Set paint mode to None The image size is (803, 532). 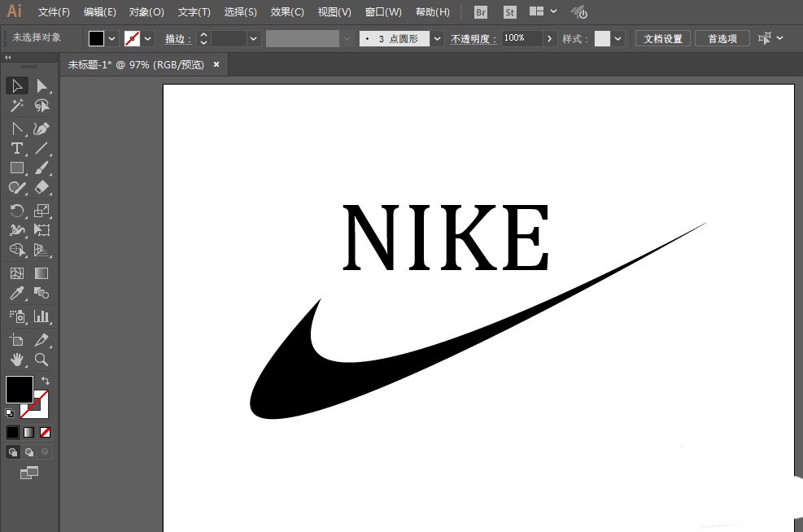(x=45, y=433)
